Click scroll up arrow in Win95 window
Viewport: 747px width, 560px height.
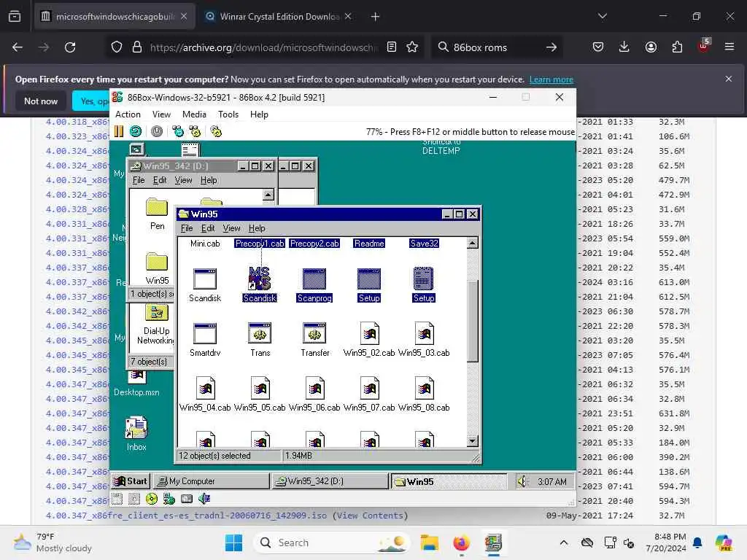click(472, 244)
